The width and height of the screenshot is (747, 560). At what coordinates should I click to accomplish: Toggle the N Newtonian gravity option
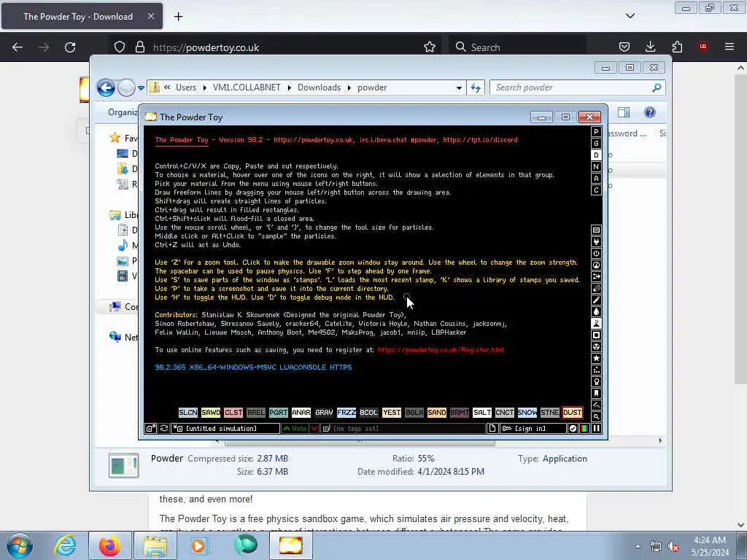(596, 167)
